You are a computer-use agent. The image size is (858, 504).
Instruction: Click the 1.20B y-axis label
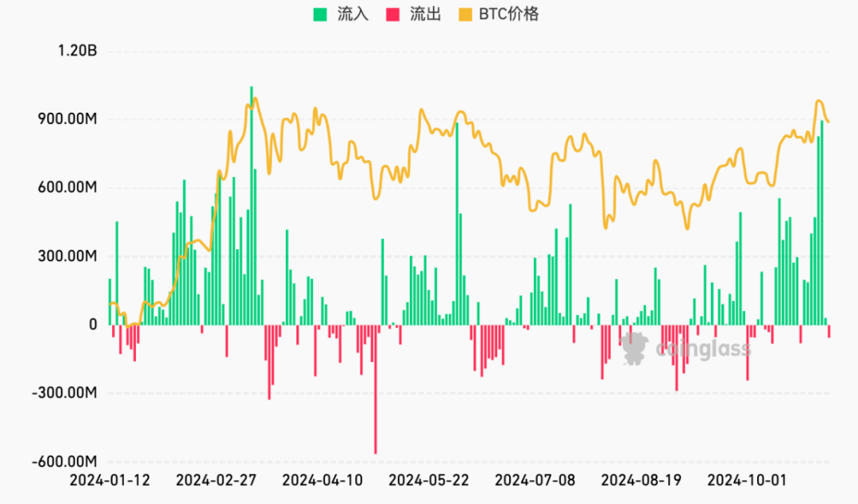pos(77,51)
